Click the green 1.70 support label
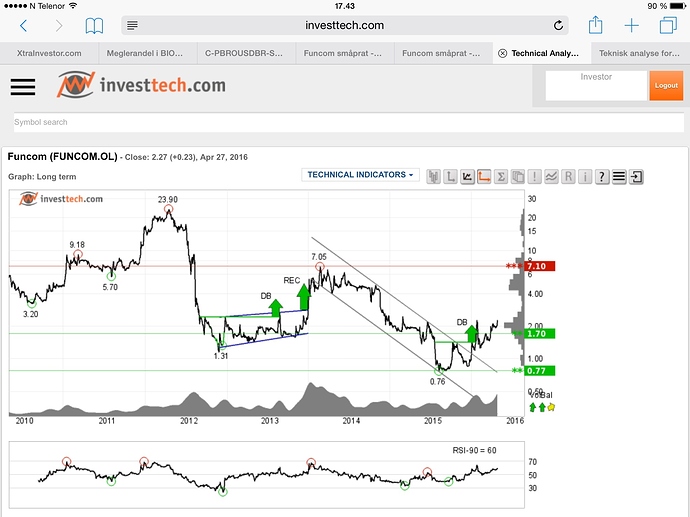This screenshot has height=517, width=690. pyautogui.click(x=540, y=334)
